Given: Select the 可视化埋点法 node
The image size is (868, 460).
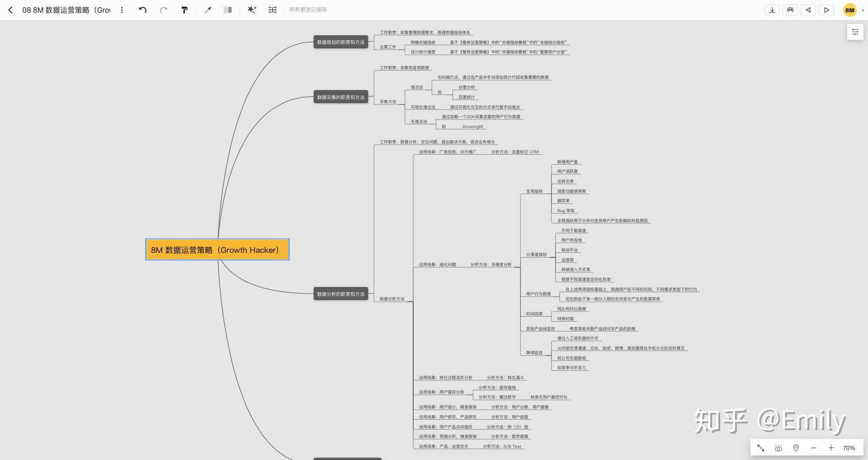Looking at the screenshot, I should [423, 107].
